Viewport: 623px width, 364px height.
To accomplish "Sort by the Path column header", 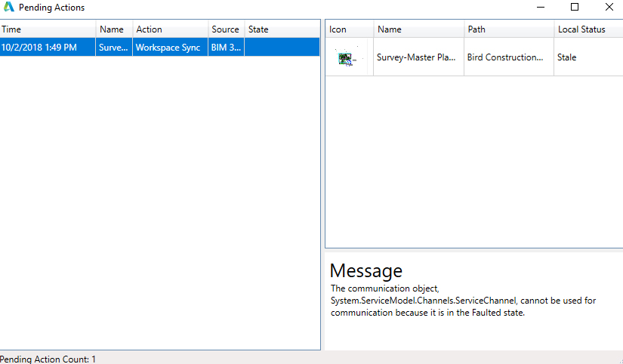I will point(509,29).
